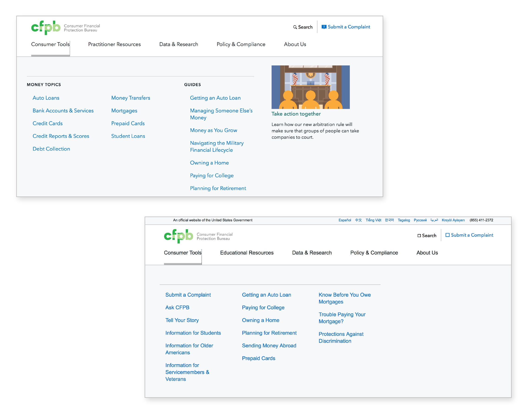The width and height of the screenshot is (532, 416).
Task: Click the magnifier Search icon in top window
Action: (295, 27)
